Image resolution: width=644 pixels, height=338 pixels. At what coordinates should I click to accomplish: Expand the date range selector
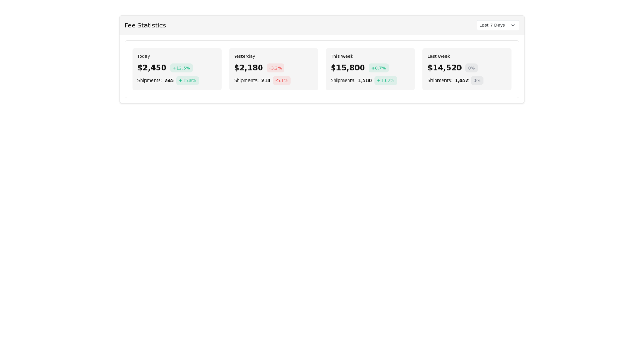tap(496, 25)
